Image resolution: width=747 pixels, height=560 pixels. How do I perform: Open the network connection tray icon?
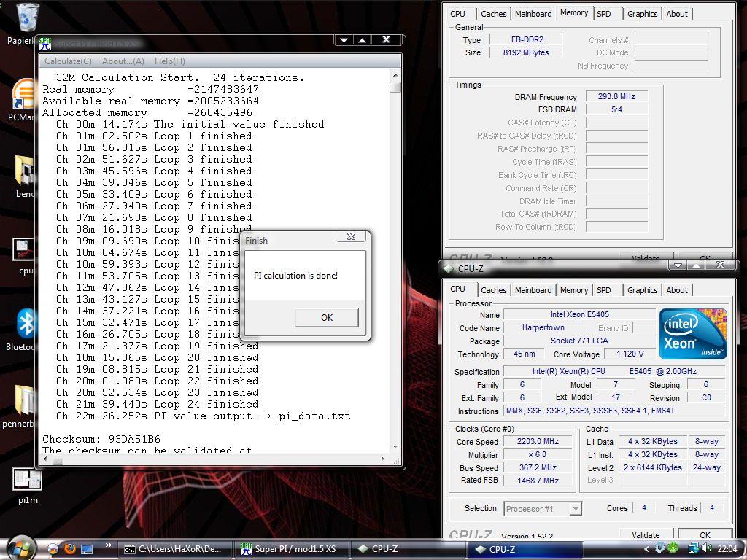click(x=693, y=548)
